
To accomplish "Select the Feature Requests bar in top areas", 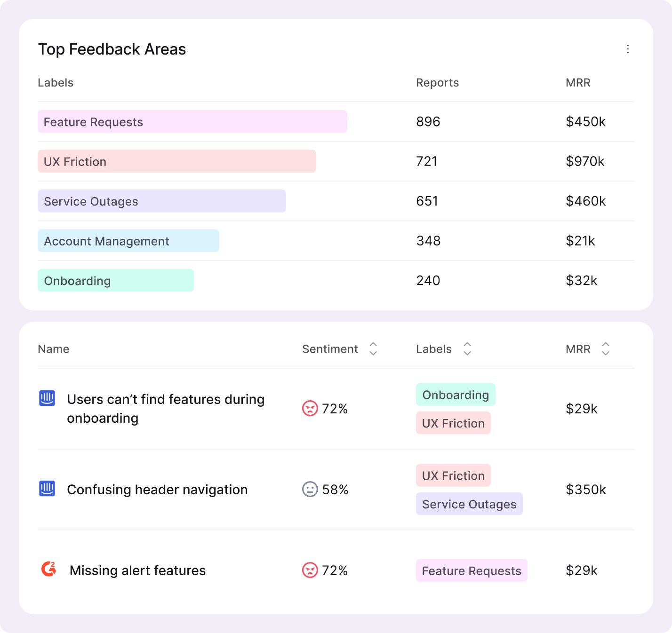I will [x=192, y=122].
